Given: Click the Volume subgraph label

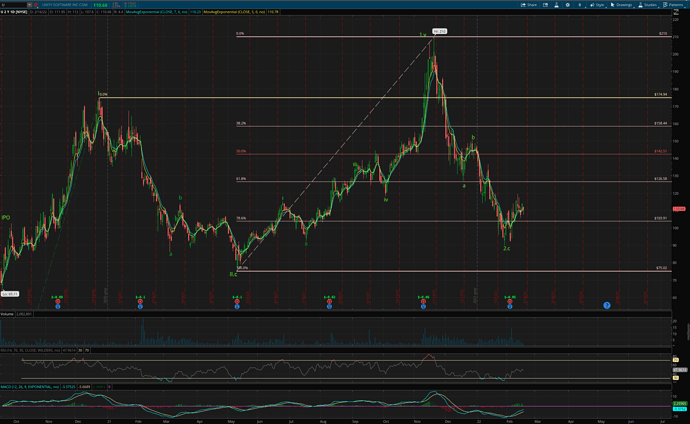Looking at the screenshot, I should (7, 314).
